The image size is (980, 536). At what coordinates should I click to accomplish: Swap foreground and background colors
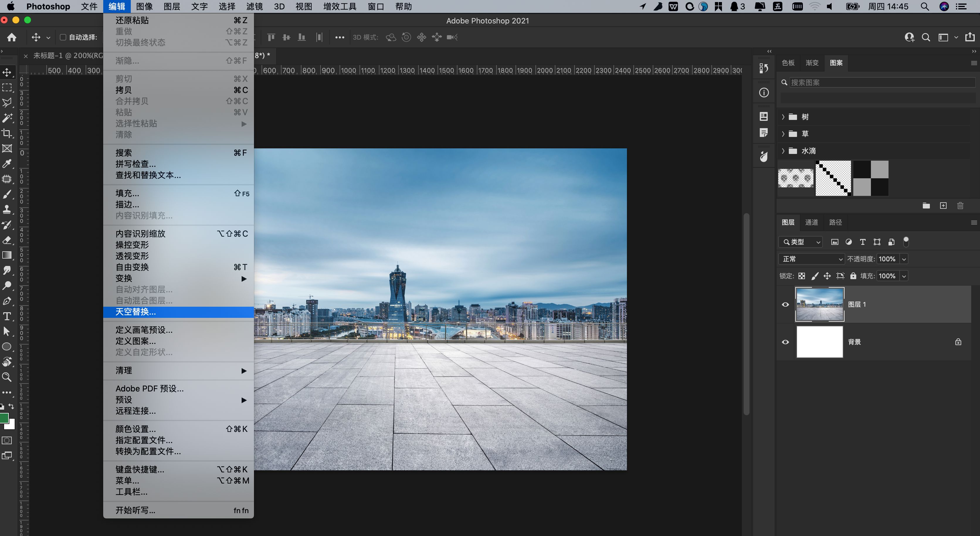[x=11, y=406]
